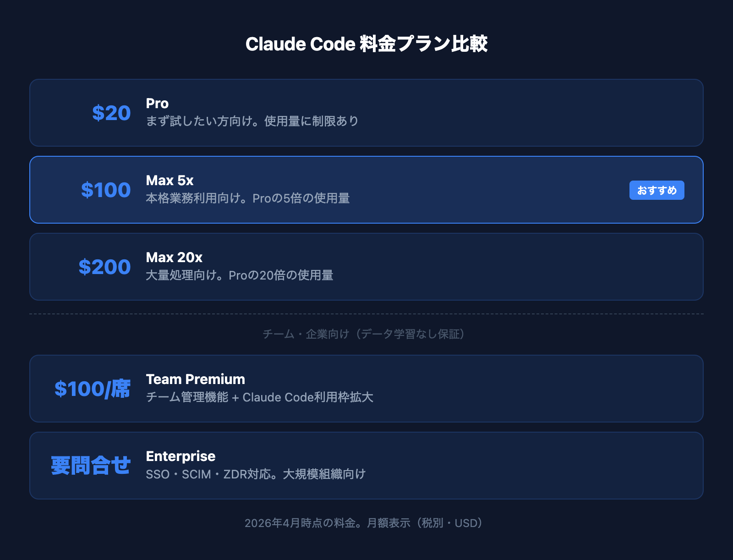Click the $100/席 price label

coord(93,389)
